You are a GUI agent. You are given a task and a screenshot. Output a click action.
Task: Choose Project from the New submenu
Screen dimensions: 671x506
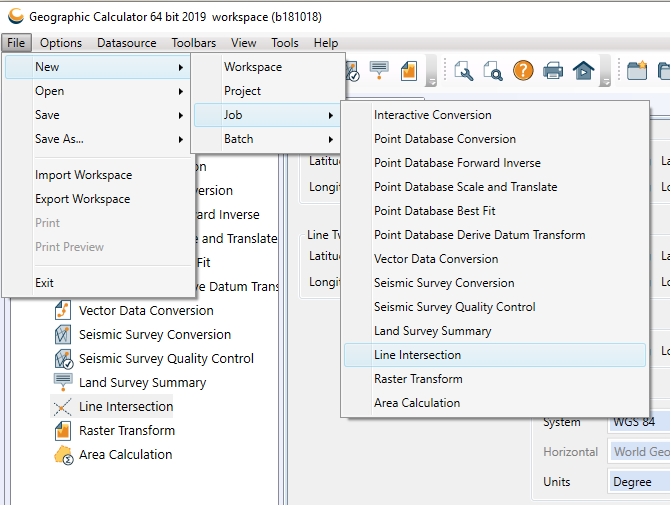[x=242, y=91]
